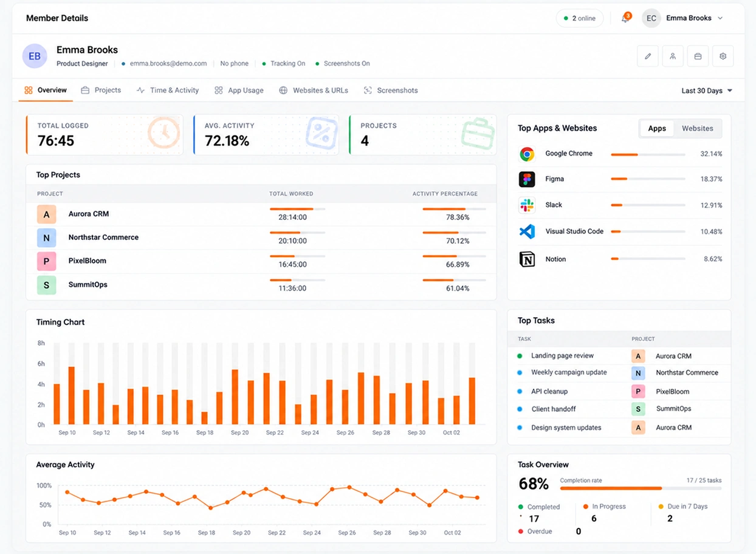Open the Aurora CRM project row name
This screenshot has height=554, width=756.
[x=89, y=214]
